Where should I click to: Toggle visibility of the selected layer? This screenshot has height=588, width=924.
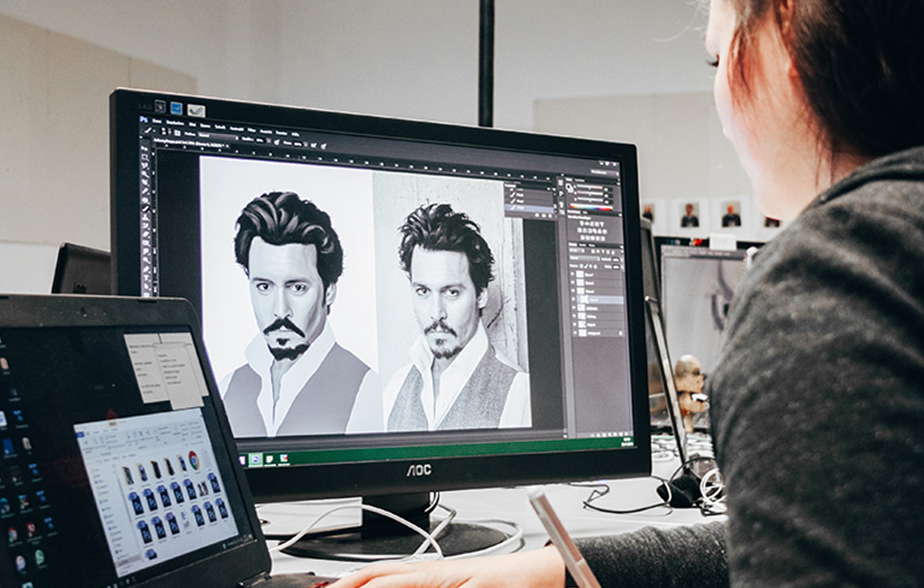[573, 300]
